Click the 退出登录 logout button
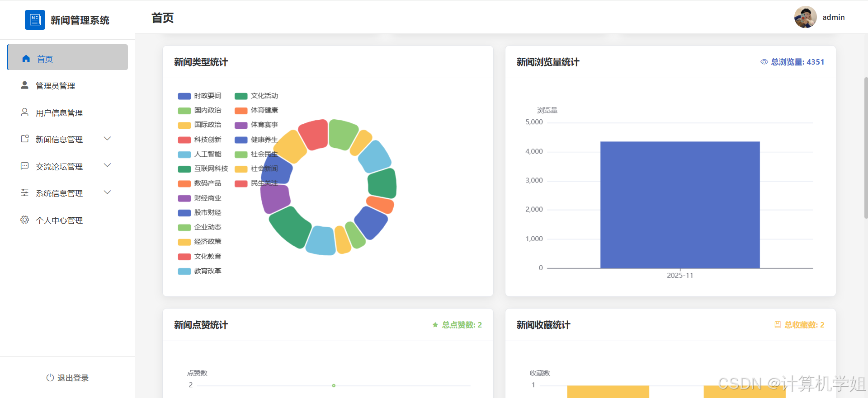 (67, 378)
